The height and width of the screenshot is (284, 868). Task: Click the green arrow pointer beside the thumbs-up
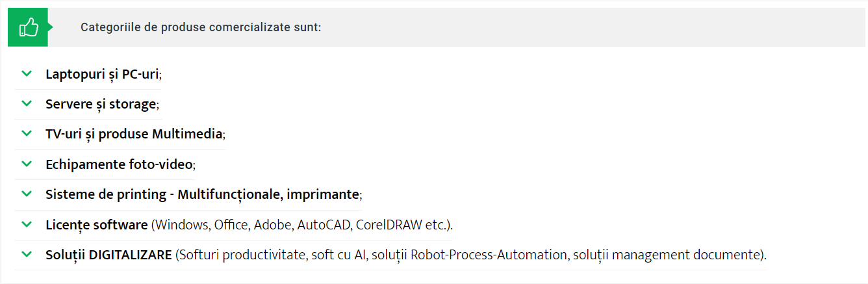[51, 28]
